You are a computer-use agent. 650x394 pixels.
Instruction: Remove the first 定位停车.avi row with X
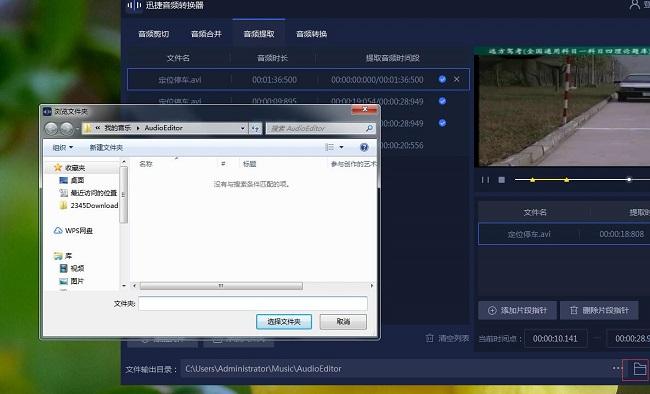(456, 79)
